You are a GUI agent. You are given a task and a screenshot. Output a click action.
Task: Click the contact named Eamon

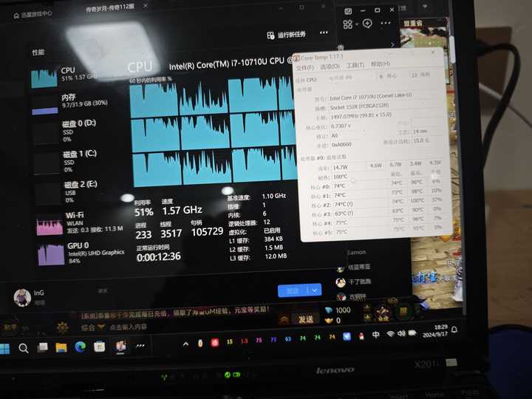click(x=357, y=252)
